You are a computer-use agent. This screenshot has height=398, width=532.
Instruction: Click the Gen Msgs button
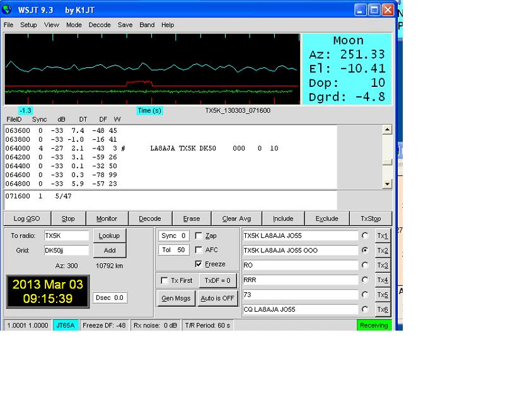pos(176,298)
